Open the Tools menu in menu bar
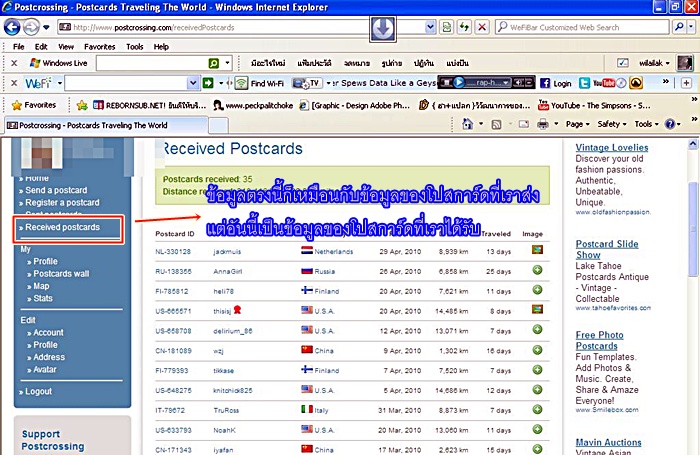The width and height of the screenshot is (700, 455). coord(134,46)
